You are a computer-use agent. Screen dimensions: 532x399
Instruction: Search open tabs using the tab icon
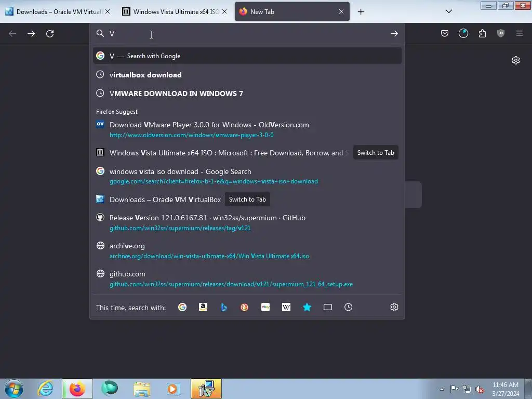coord(328,307)
